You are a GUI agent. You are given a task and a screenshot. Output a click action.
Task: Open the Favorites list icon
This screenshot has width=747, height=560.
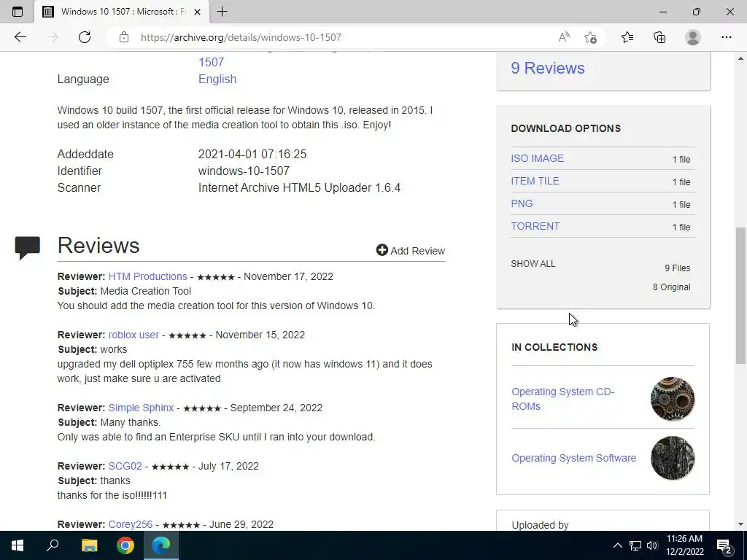point(627,37)
